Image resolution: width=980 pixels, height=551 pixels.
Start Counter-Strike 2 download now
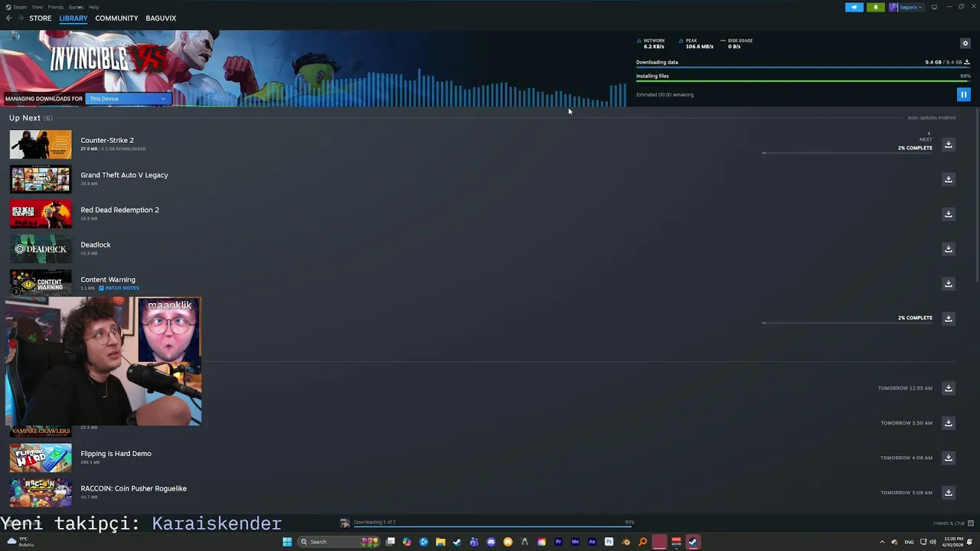point(948,144)
